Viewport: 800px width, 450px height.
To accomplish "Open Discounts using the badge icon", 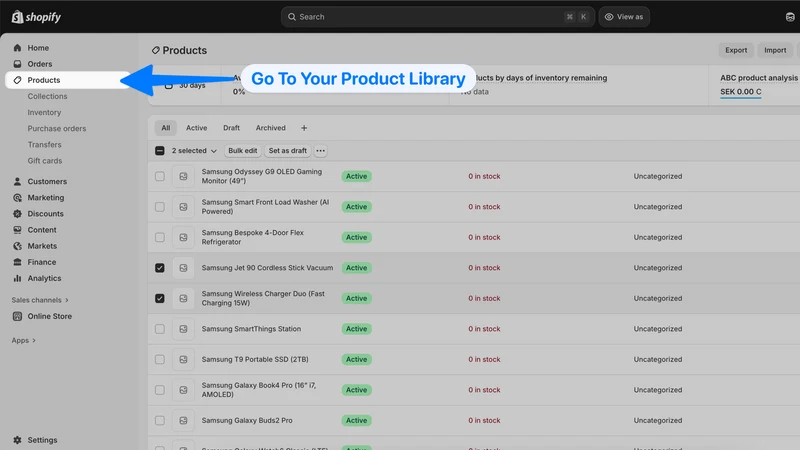I will coord(17,214).
